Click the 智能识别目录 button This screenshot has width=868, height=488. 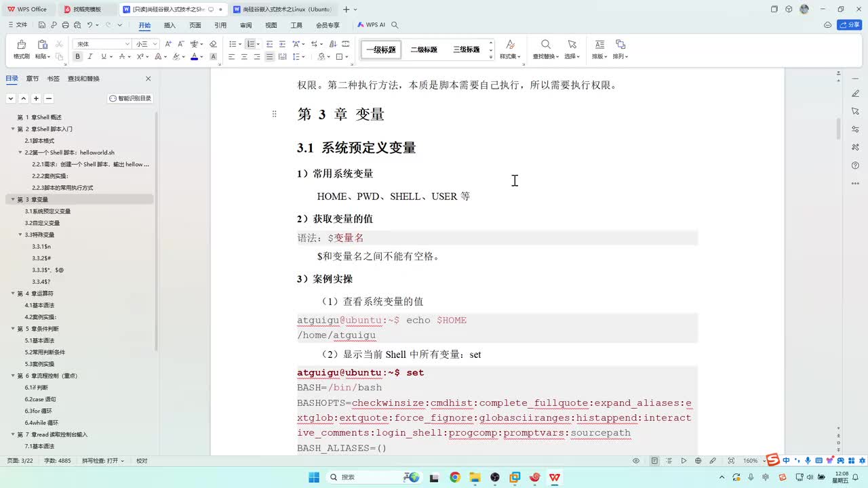click(x=130, y=98)
